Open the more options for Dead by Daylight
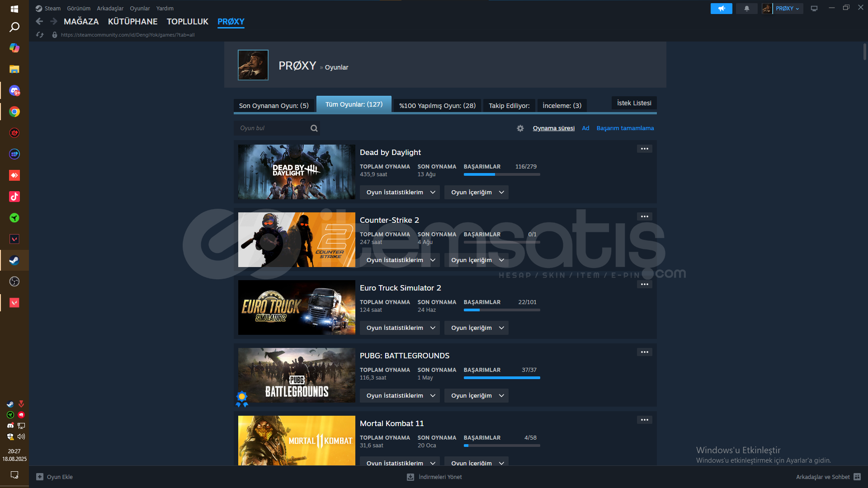 coord(645,149)
